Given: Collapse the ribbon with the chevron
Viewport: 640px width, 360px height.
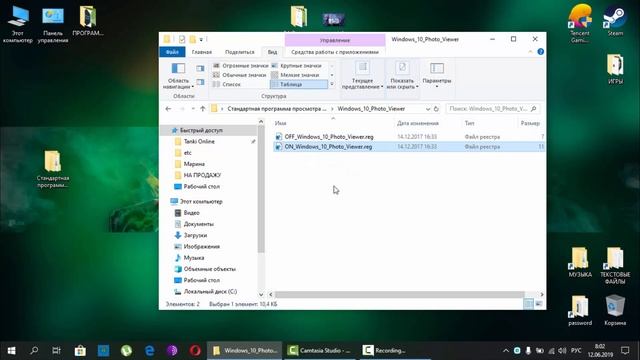Looking at the screenshot, I should (x=530, y=52).
